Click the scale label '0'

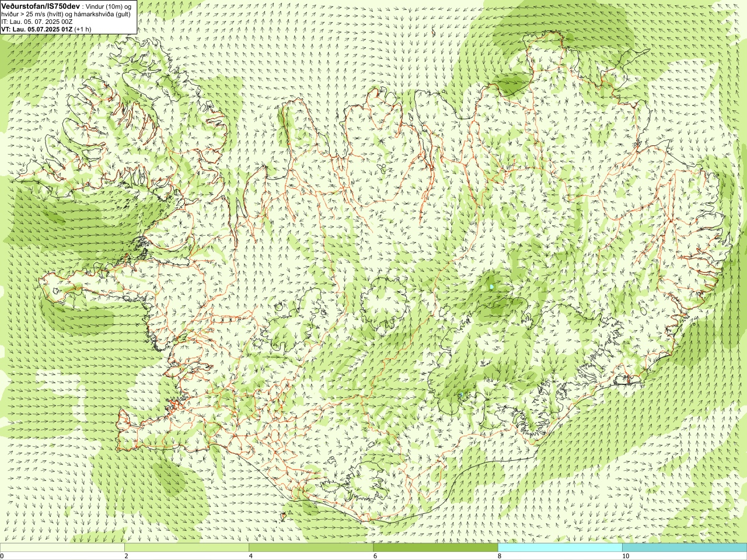(x=2, y=556)
